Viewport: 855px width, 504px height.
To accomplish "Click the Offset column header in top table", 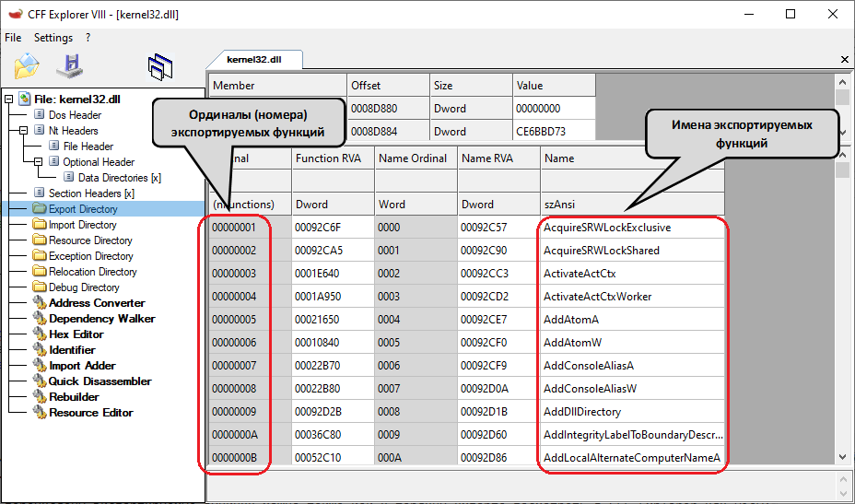I will [x=388, y=86].
